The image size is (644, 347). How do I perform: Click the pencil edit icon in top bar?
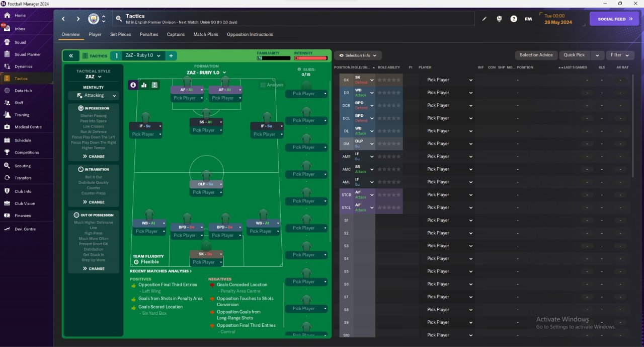point(485,19)
